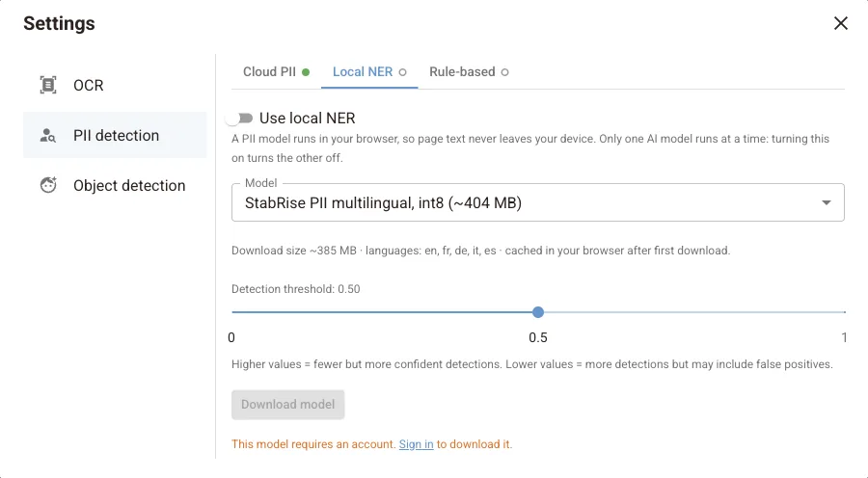Click the 'Download size ~385 MB' description

pos(480,251)
